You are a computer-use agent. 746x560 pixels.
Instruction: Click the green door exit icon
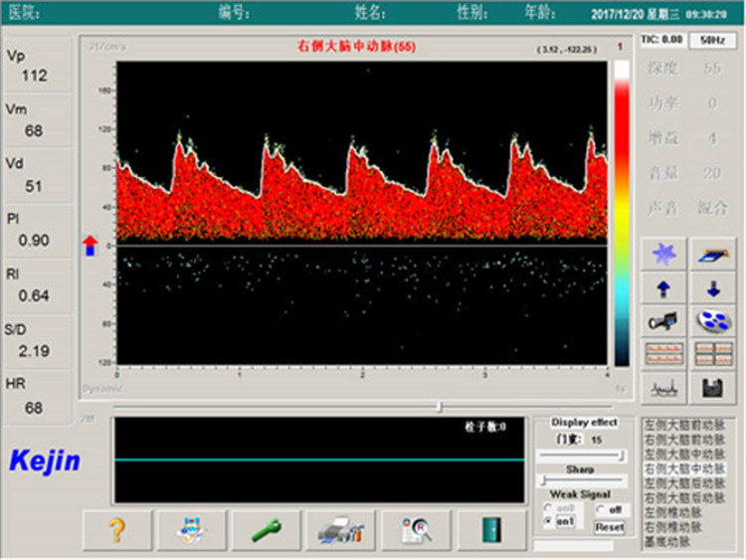489,530
